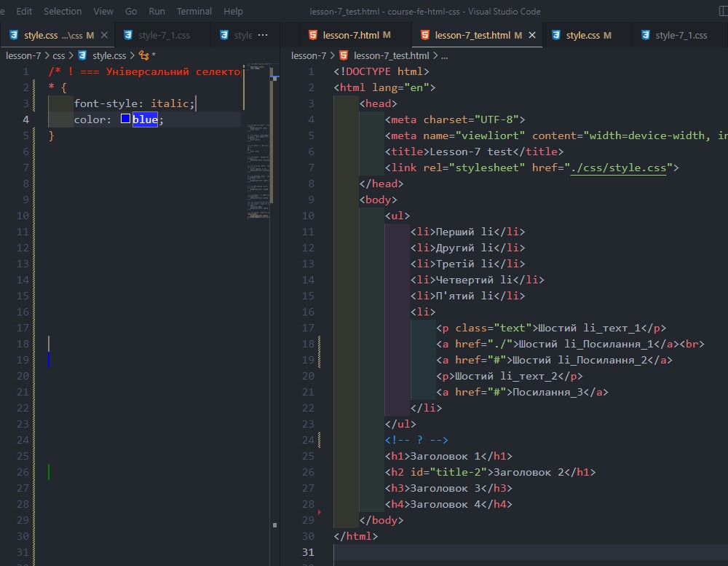The height and width of the screenshot is (566, 728).
Task: Click line number 31 in HTML editor
Action: (308, 552)
